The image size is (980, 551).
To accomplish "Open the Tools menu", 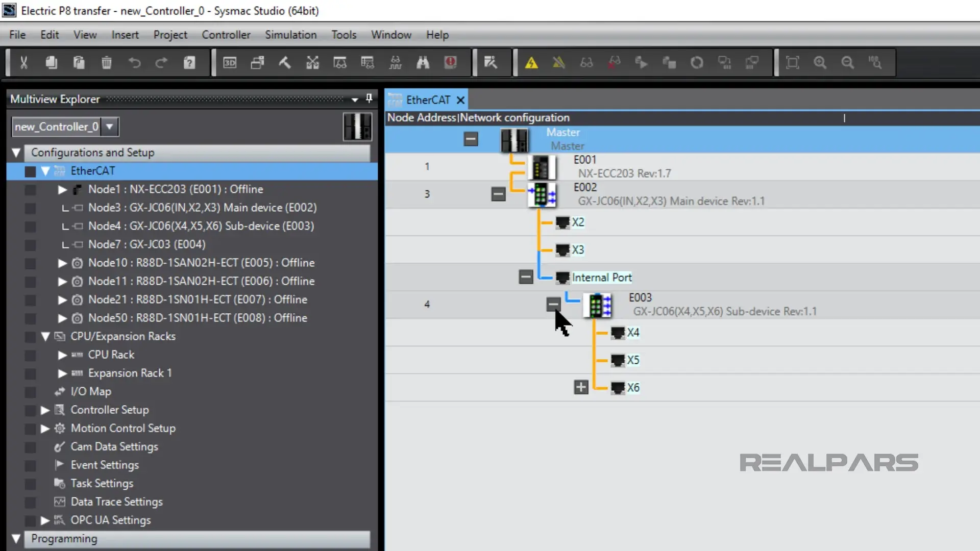I will [x=344, y=35].
